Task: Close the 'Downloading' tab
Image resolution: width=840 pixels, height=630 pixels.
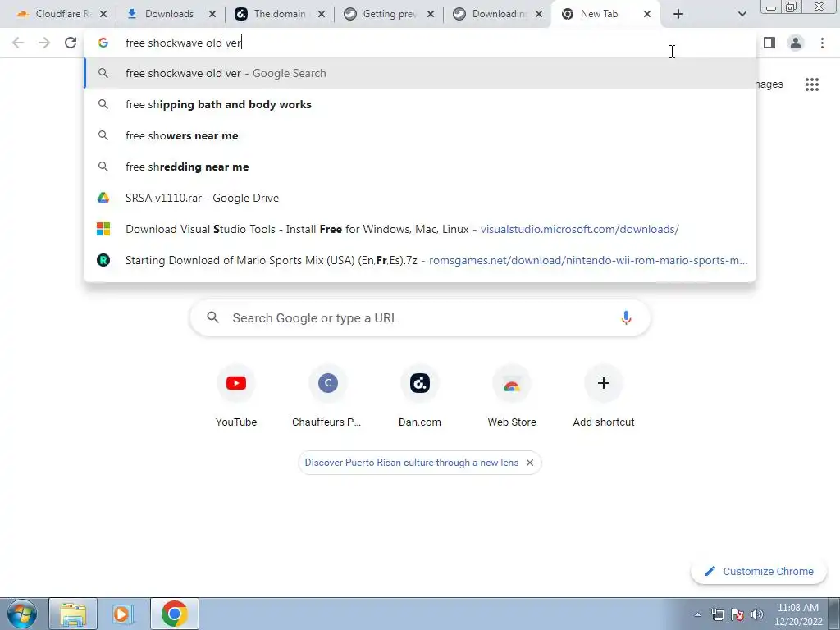Action: click(540, 14)
